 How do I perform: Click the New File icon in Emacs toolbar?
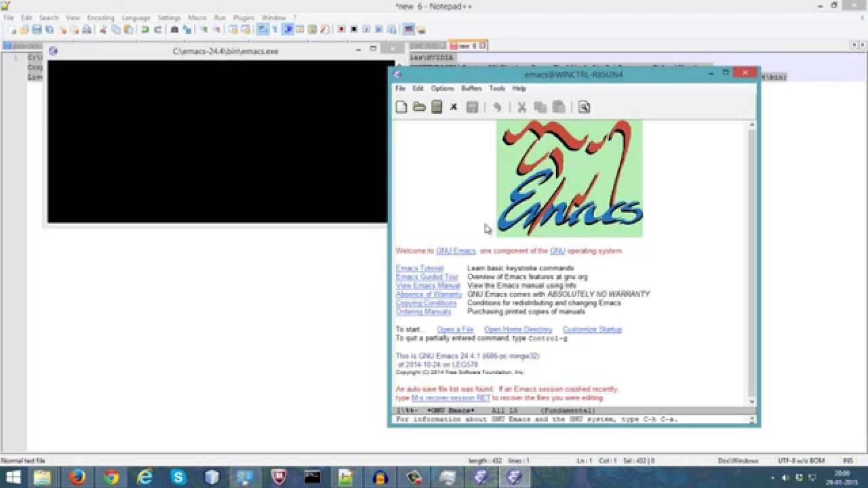click(401, 107)
